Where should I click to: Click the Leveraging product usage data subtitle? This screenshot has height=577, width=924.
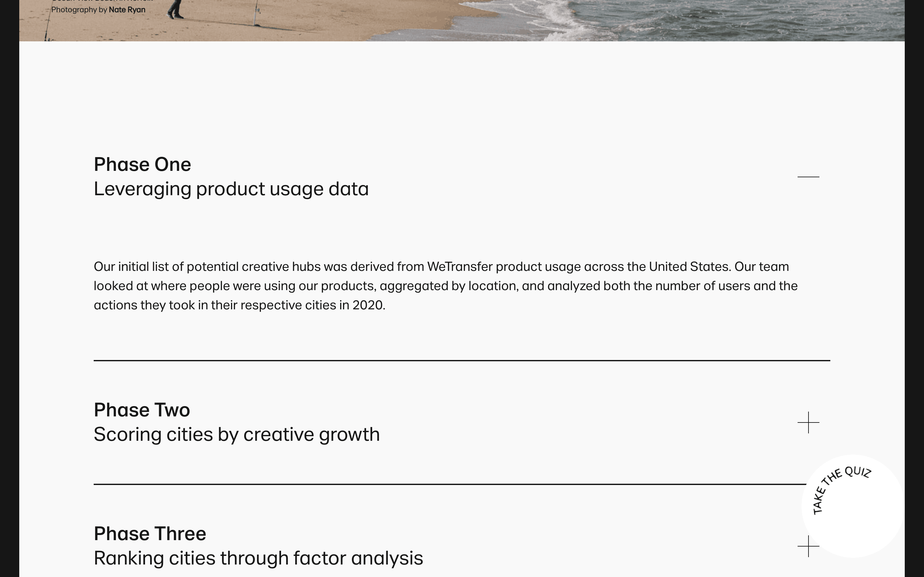click(231, 189)
